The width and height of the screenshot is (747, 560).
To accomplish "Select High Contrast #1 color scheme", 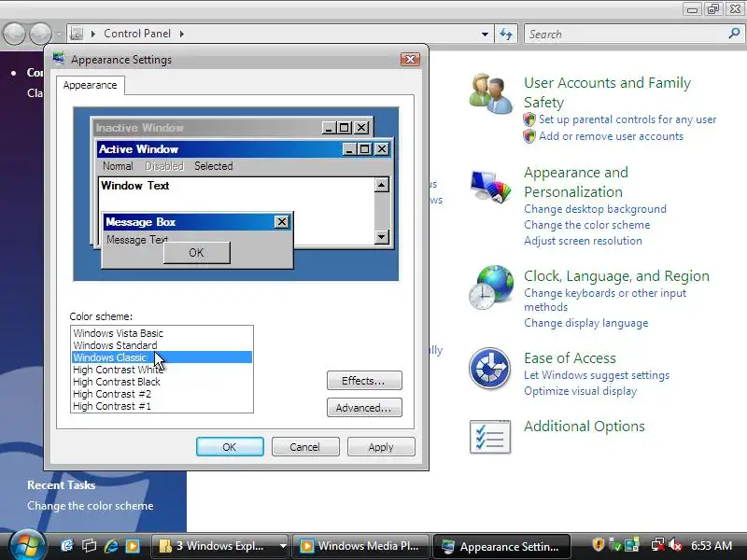I will (162, 406).
